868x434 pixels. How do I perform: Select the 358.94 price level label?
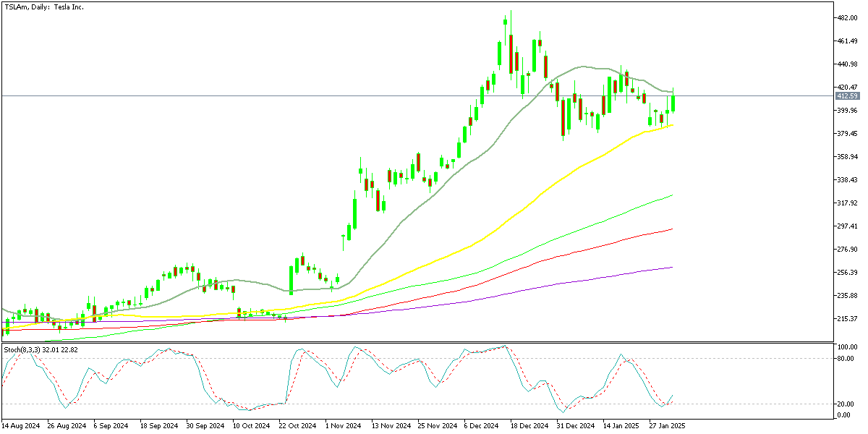click(x=847, y=157)
